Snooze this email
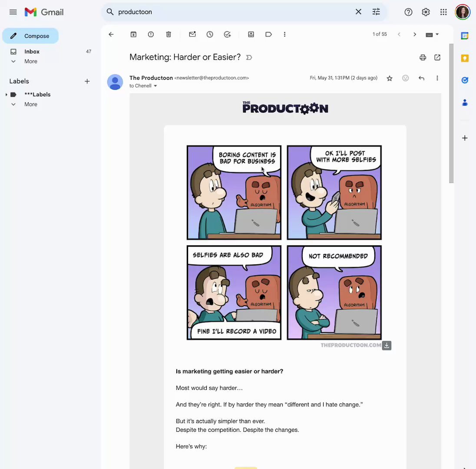476x469 pixels. [210, 34]
